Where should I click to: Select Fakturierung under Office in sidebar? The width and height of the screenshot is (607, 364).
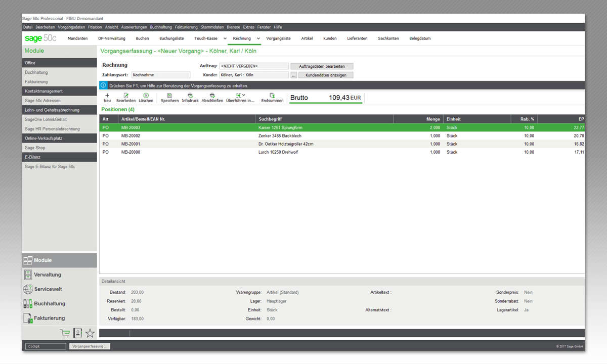pos(59,81)
